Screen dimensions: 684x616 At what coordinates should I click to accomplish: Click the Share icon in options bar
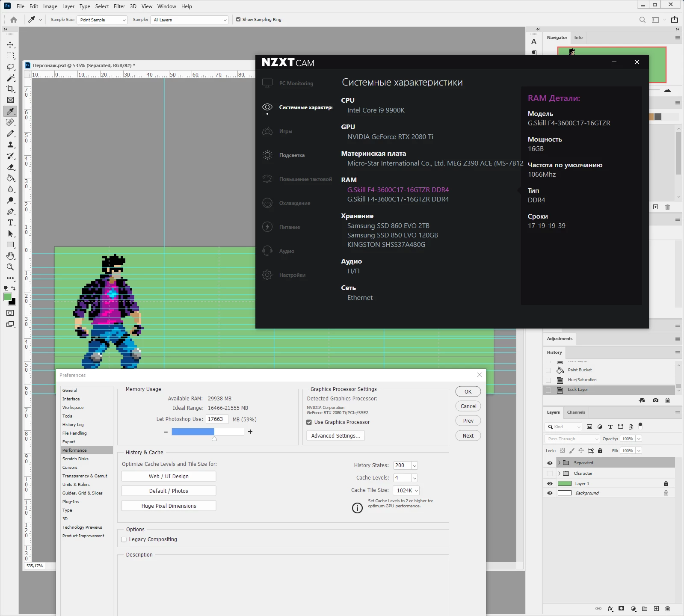675,20
